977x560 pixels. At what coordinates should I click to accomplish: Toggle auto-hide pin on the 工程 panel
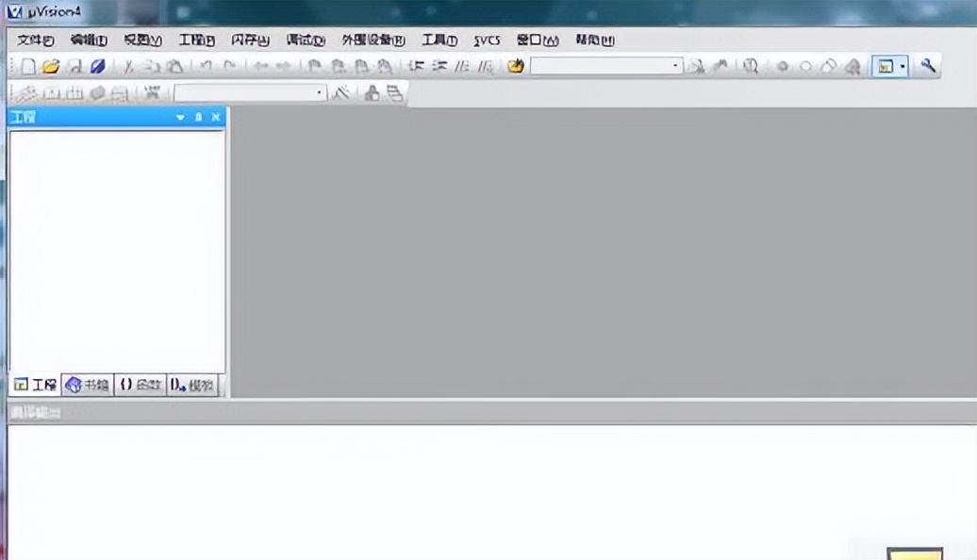pos(198,117)
